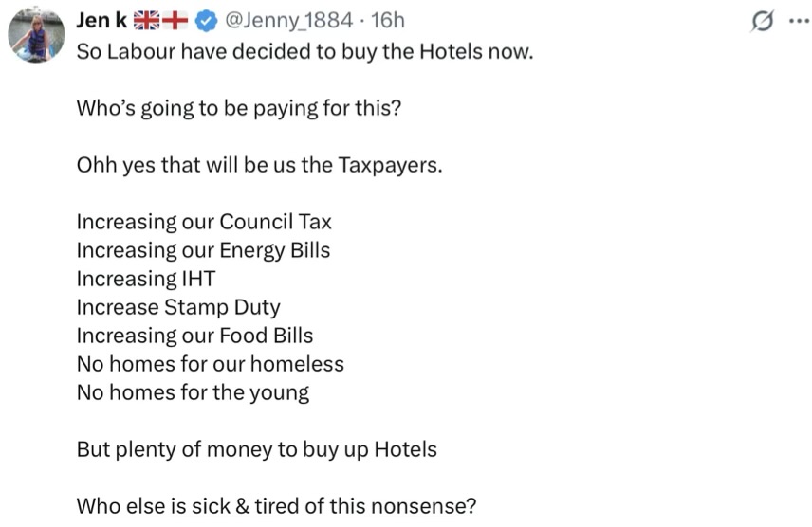Open the Jen k display name link
The height and width of the screenshot is (527, 812).
pyautogui.click(x=101, y=20)
